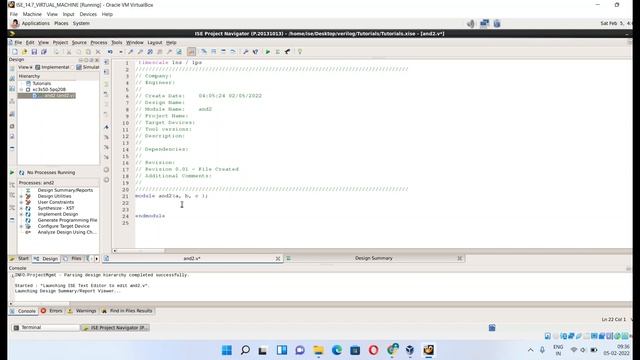Click the green Run process toolbar icon

coord(268,52)
